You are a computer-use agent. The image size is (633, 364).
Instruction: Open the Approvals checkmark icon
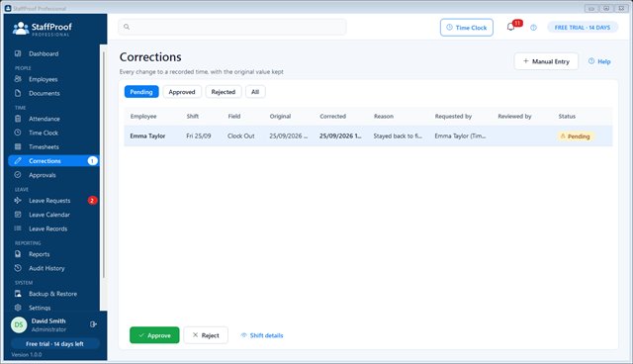click(18, 175)
